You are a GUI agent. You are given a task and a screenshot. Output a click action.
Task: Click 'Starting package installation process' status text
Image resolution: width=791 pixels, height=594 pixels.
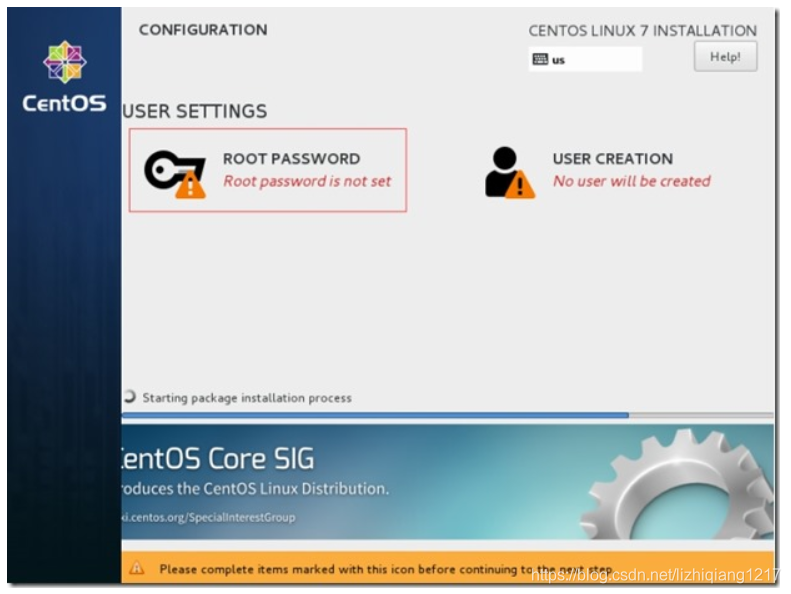pos(247,398)
